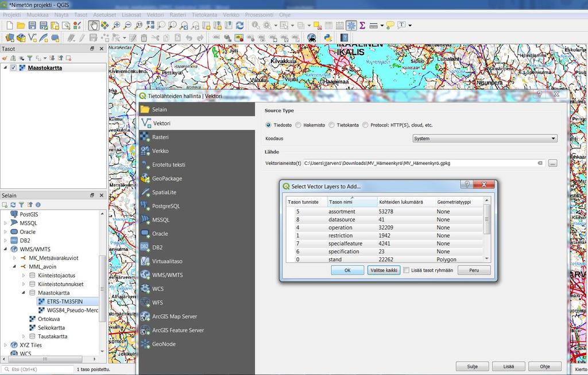The image size is (588, 375).
Task: Open the Tasot menu
Action: click(80, 14)
